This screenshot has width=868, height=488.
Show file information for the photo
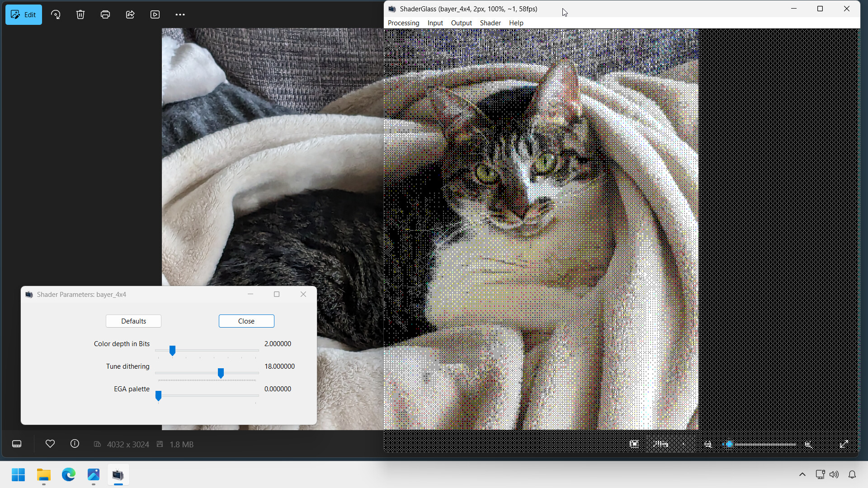[x=75, y=444]
